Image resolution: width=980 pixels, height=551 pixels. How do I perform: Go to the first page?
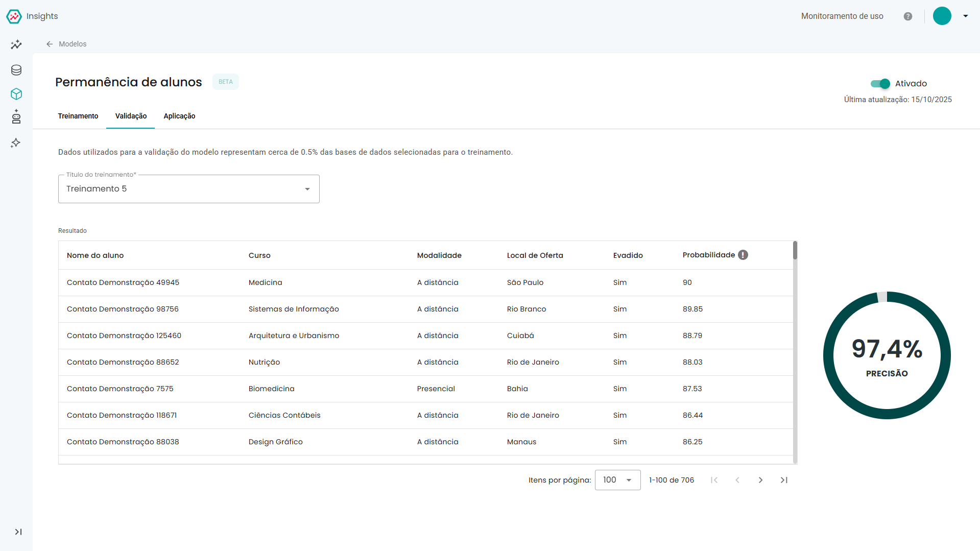pos(714,480)
